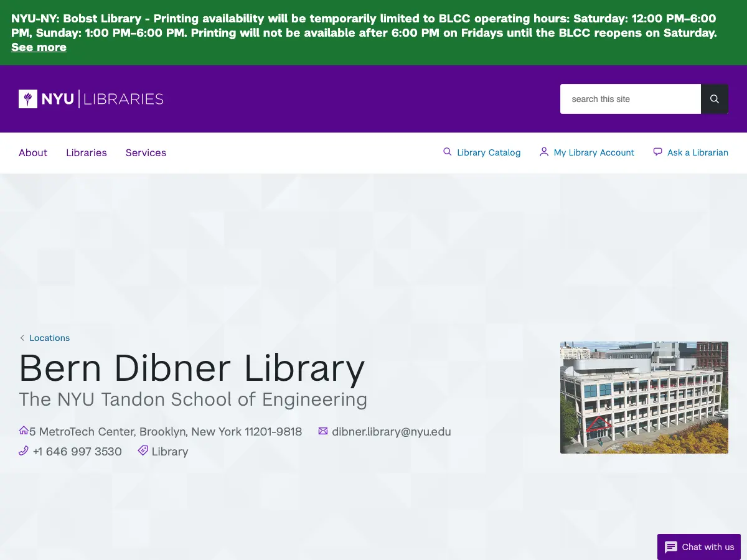Email dibner.library@nyu.edu
Image resolution: width=747 pixels, height=560 pixels.
click(391, 432)
